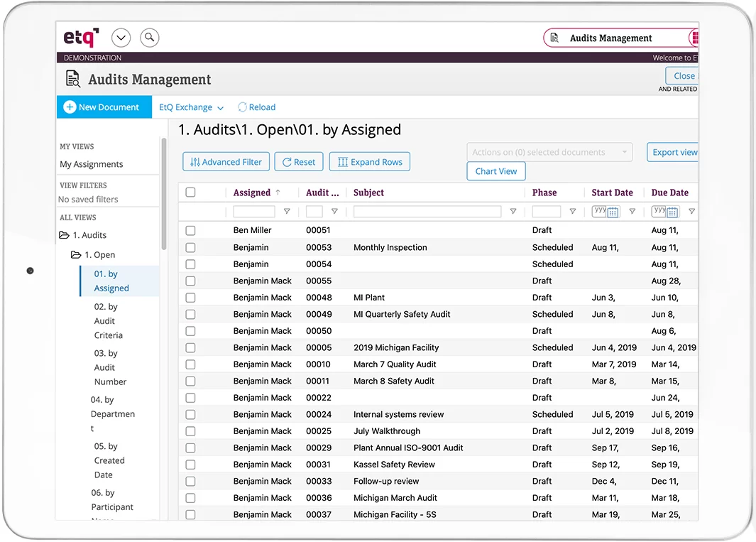This screenshot has height=542, width=756.
Task: Tick the checkbox for audit 00053
Action: coord(190,248)
